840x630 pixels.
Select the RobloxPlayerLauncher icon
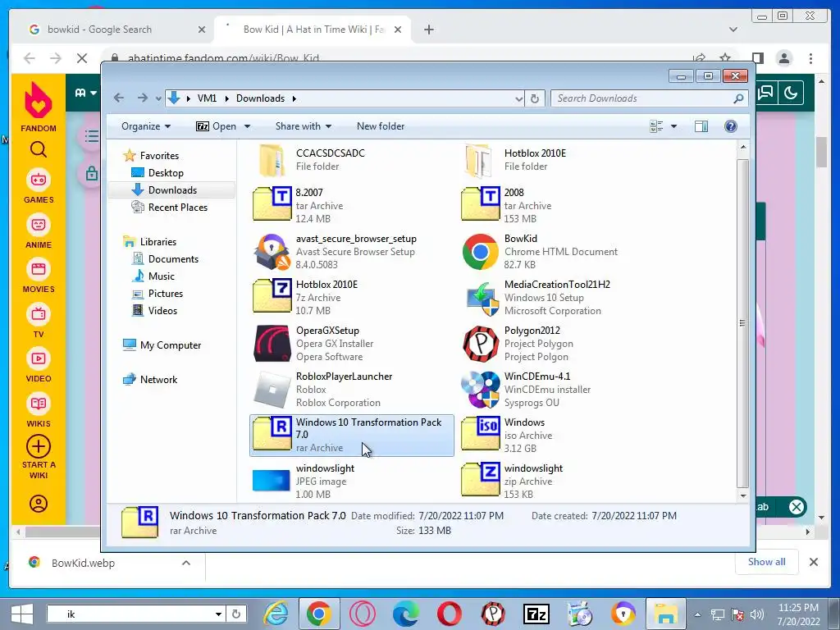[x=272, y=390]
